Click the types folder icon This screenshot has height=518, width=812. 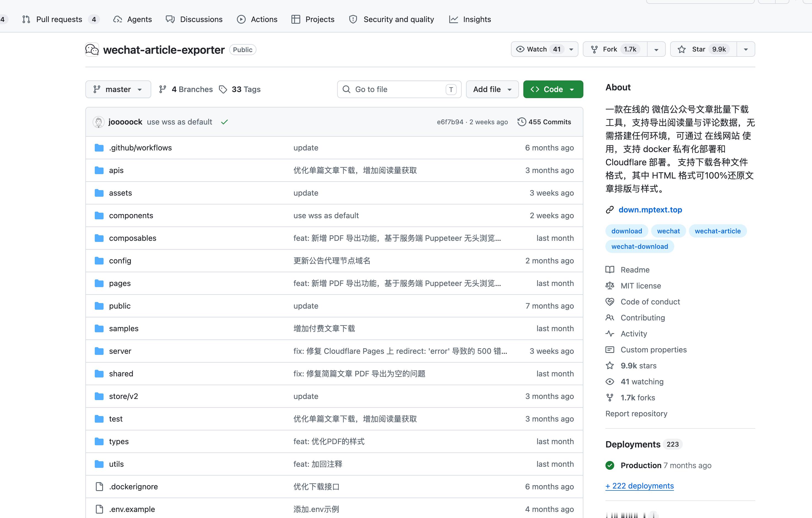point(99,441)
